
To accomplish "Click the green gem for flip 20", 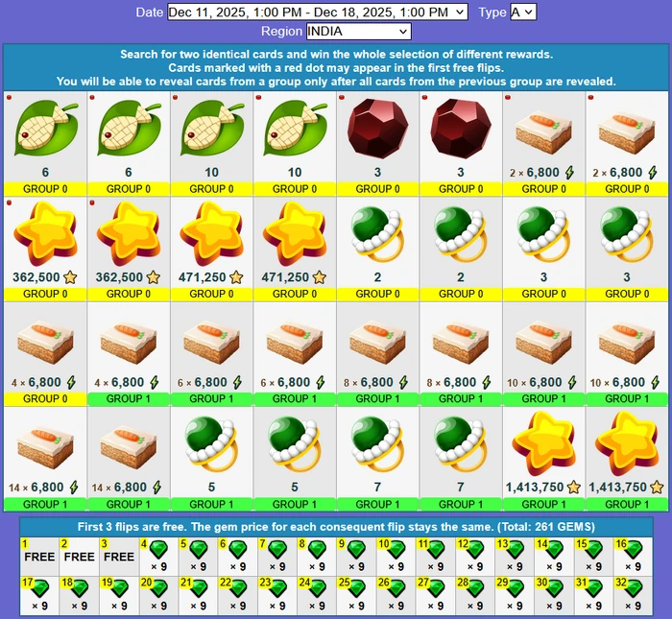I will [x=159, y=589].
